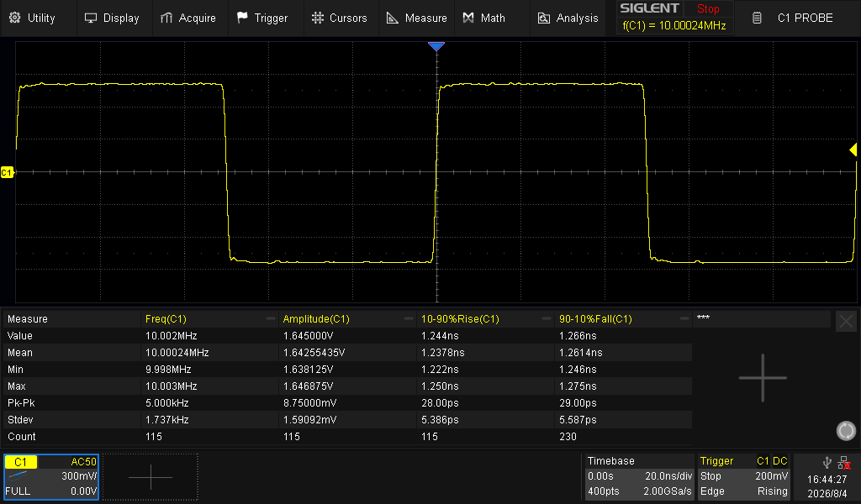
Task: Click the Display monitor icon
Action: [91, 18]
